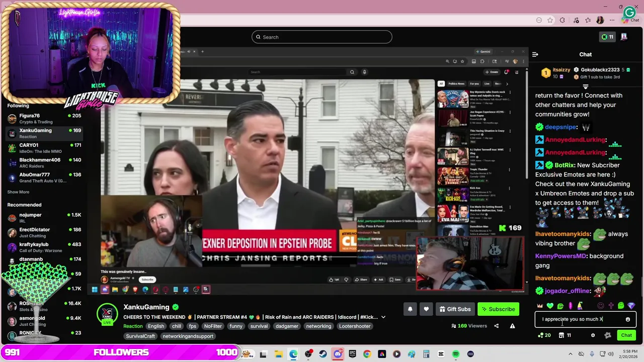Viewport: 644px width, 362px height.
Task: Insert the purple cross emote
Action: pyautogui.click(x=611, y=306)
